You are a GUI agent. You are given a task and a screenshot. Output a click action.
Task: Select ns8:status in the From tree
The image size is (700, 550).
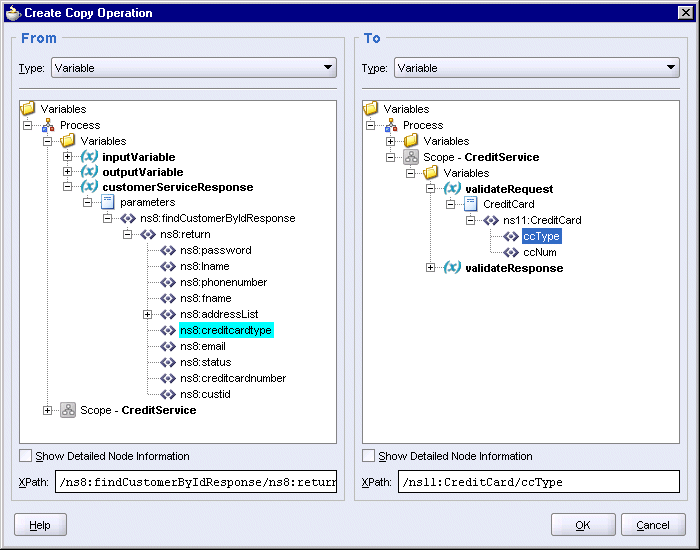(206, 362)
